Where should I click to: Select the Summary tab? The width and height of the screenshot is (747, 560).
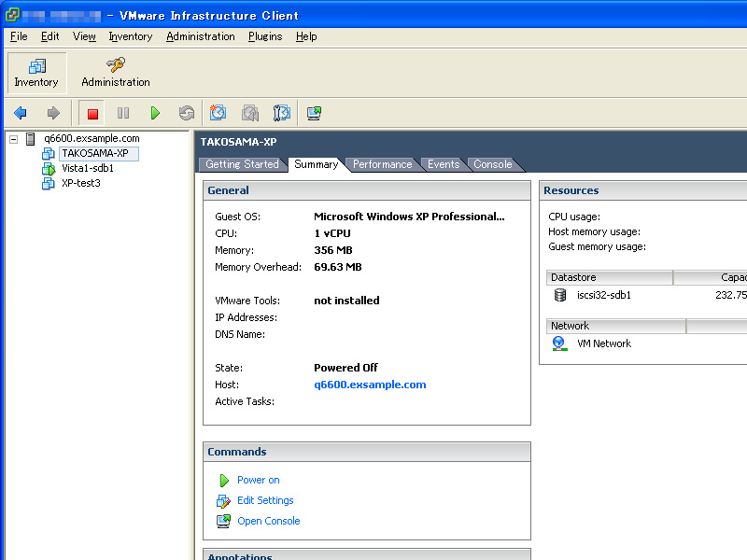317,164
